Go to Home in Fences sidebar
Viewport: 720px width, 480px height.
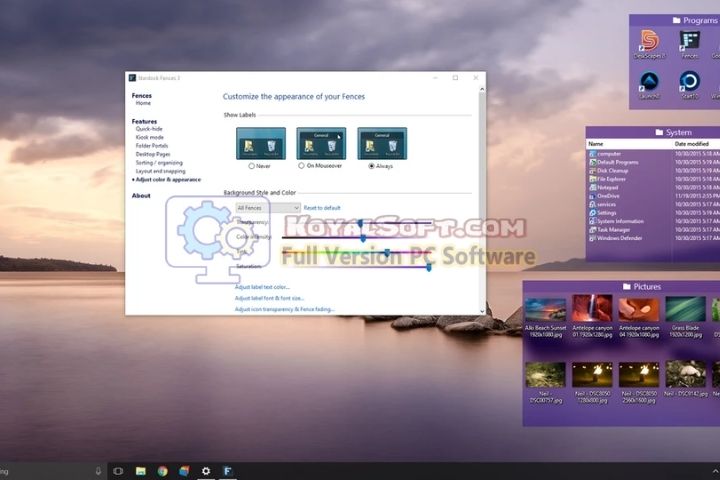pos(143,103)
